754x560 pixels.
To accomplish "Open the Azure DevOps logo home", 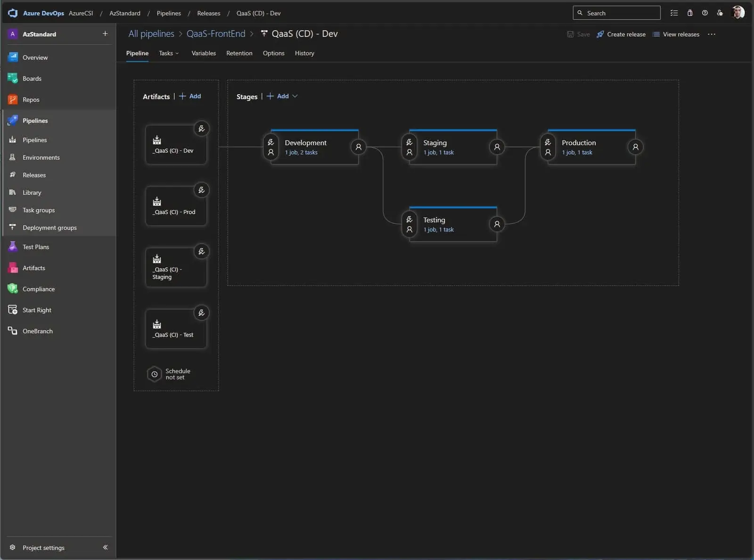I will [x=13, y=13].
